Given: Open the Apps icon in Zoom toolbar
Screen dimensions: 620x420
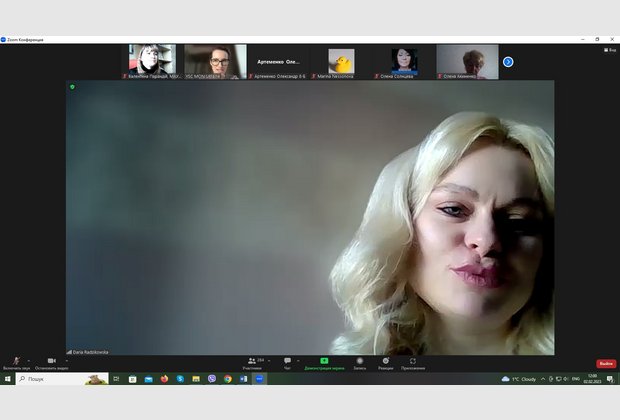Looking at the screenshot, I should 412,361.
